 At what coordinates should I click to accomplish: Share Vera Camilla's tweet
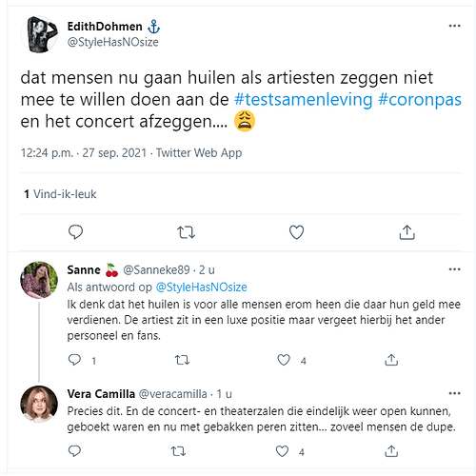pos(391,451)
